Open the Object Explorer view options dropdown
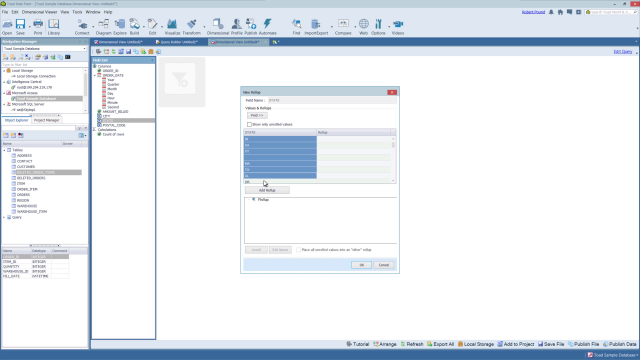Image resolution: width=640 pixels, height=360 pixels. (82, 135)
